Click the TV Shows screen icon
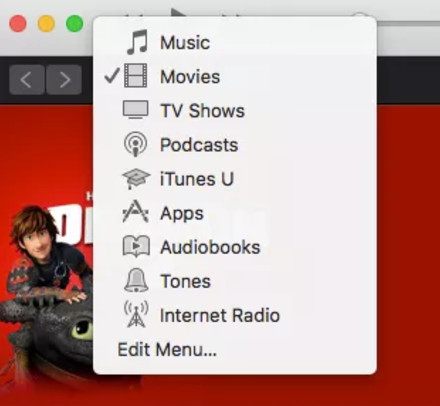Image resolution: width=440 pixels, height=406 pixels. click(136, 109)
